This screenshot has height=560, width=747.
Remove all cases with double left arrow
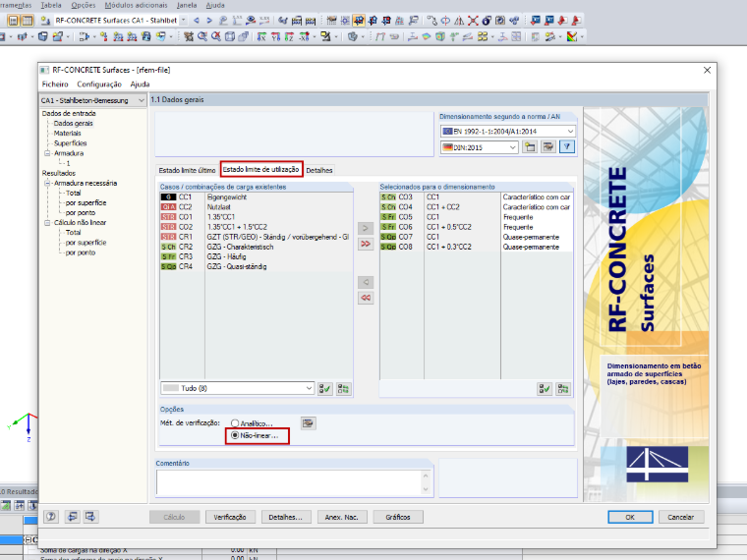click(x=366, y=298)
